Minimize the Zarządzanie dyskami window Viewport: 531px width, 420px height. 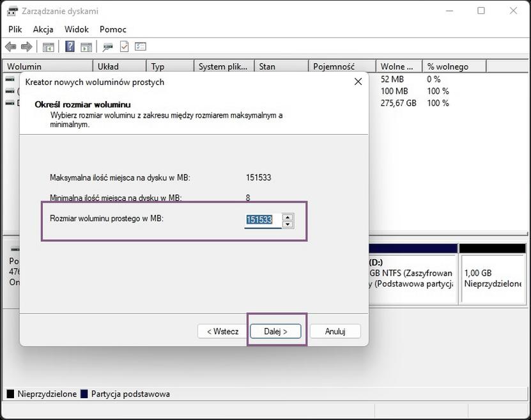tap(449, 11)
